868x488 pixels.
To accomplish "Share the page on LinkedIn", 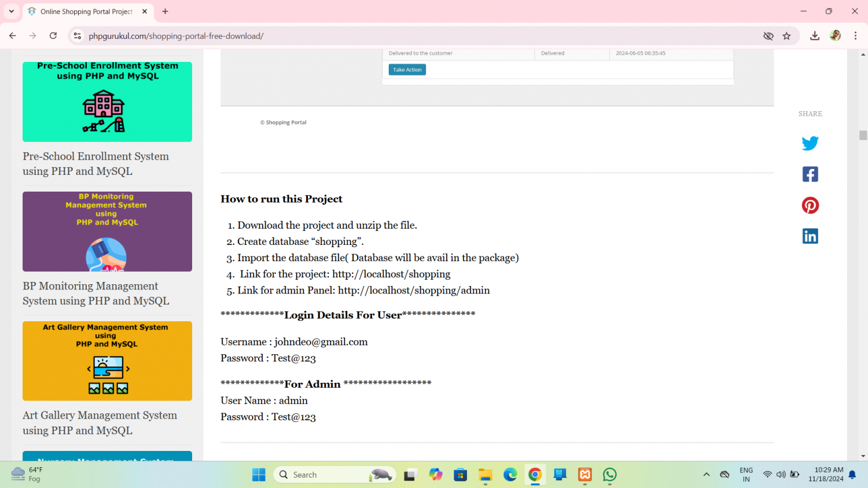I will pyautogui.click(x=810, y=236).
